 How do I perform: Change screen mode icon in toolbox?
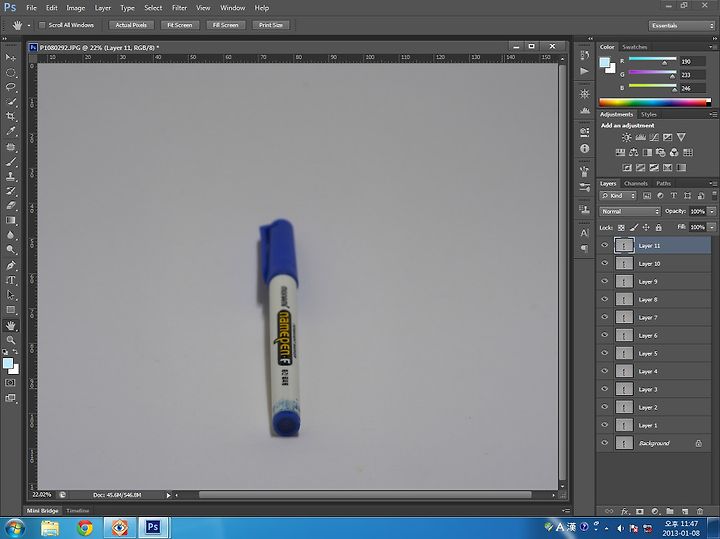click(10, 398)
